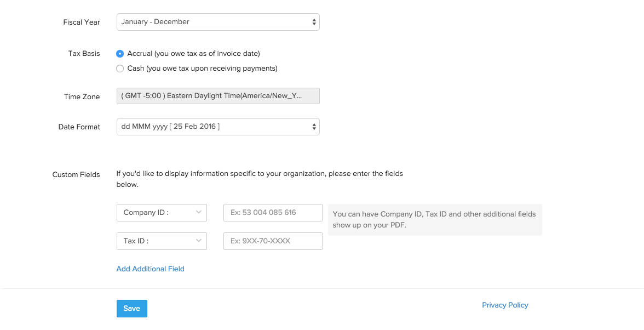Click the Custom Fields label
Screen dimensions: 644x330
(x=76, y=175)
